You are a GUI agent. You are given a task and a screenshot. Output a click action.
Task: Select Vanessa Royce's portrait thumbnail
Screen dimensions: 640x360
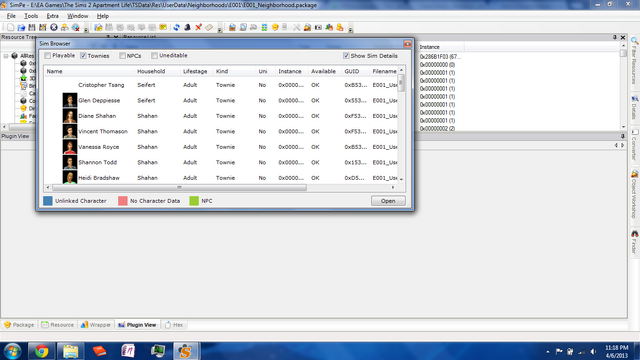[x=70, y=147]
